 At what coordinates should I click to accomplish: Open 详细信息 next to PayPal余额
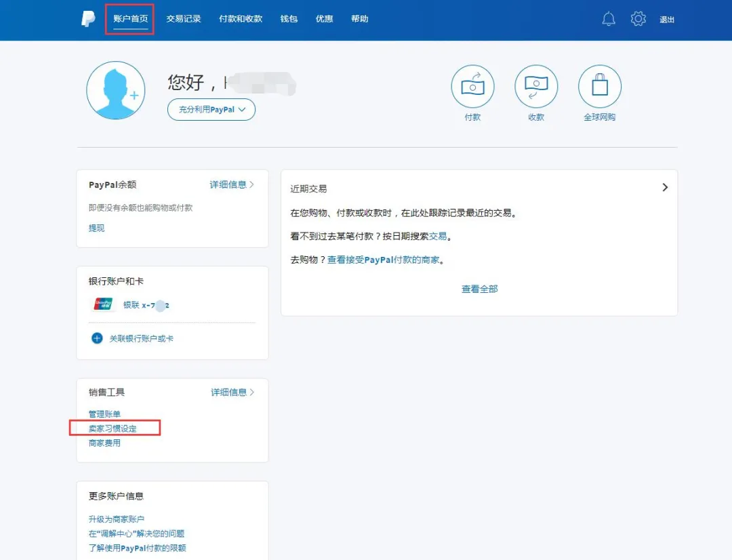229,184
